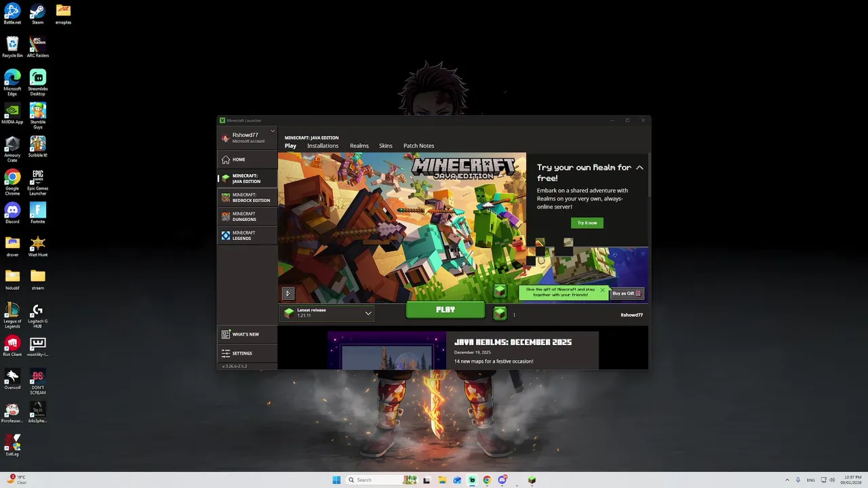Open Fortnite desktop shortcut
868x488 pixels.
tap(38, 213)
